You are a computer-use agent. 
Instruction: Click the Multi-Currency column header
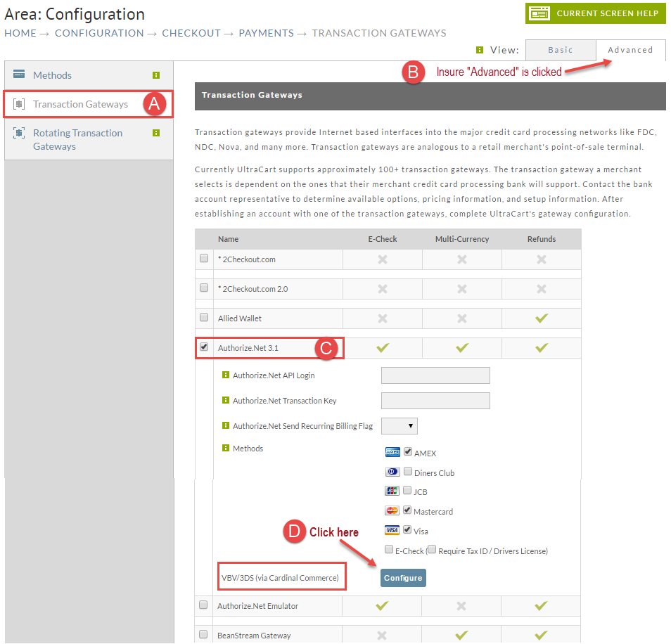461,239
